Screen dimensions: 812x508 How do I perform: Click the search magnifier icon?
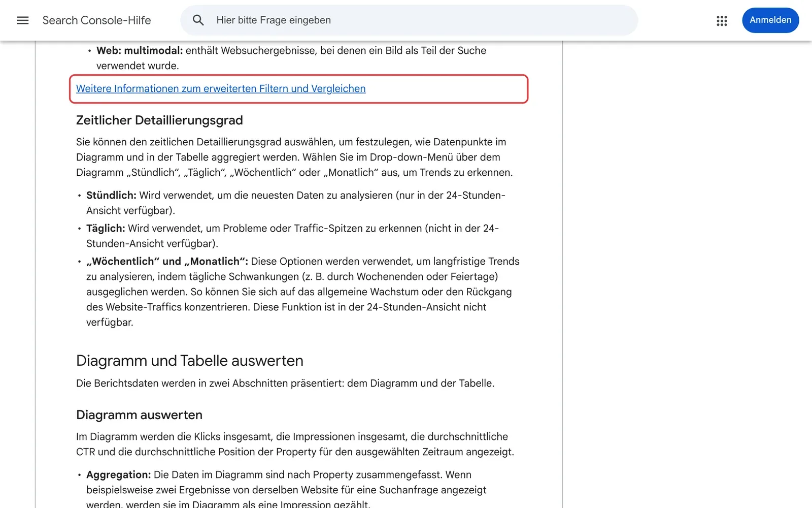(198, 20)
